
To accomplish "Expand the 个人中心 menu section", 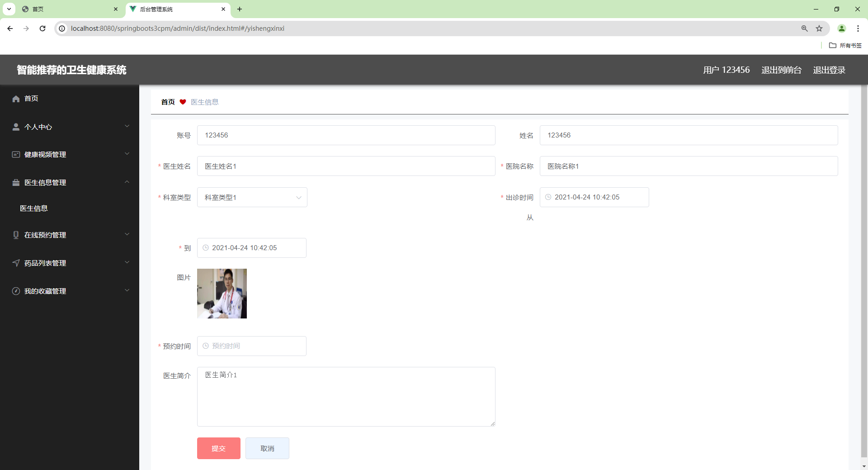I will (127, 126).
